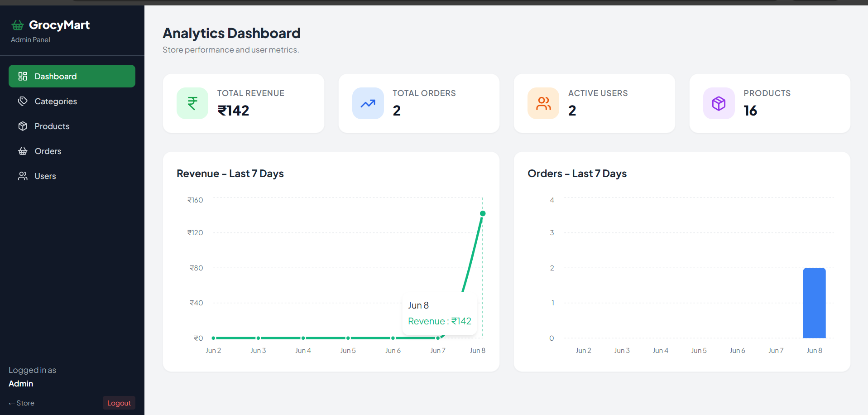
Task: Click the Logout button
Action: coord(119,403)
